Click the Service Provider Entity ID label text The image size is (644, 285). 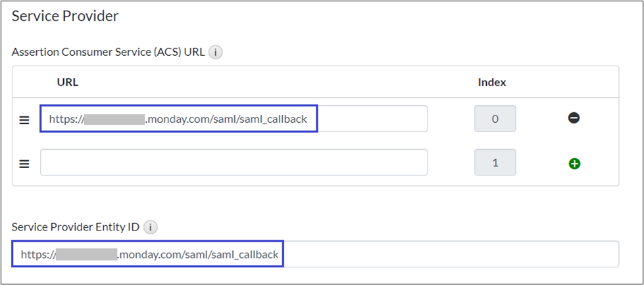pos(76,228)
